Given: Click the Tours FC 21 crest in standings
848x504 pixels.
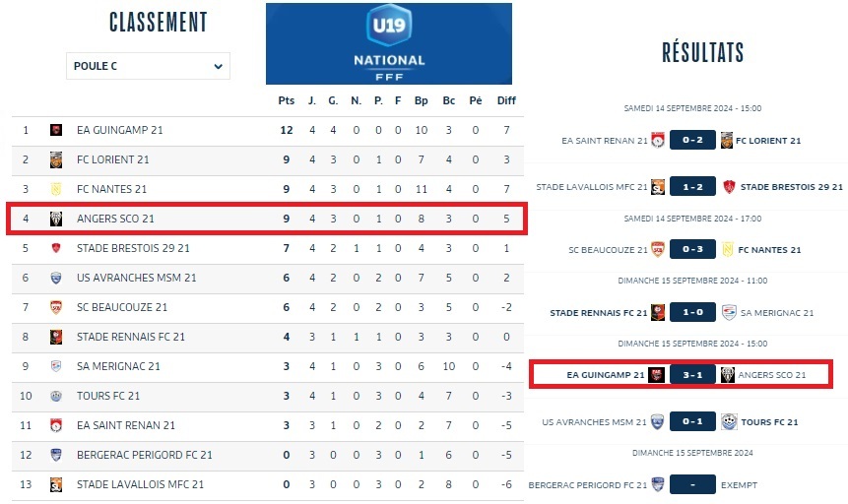Looking at the screenshot, I should (56, 396).
